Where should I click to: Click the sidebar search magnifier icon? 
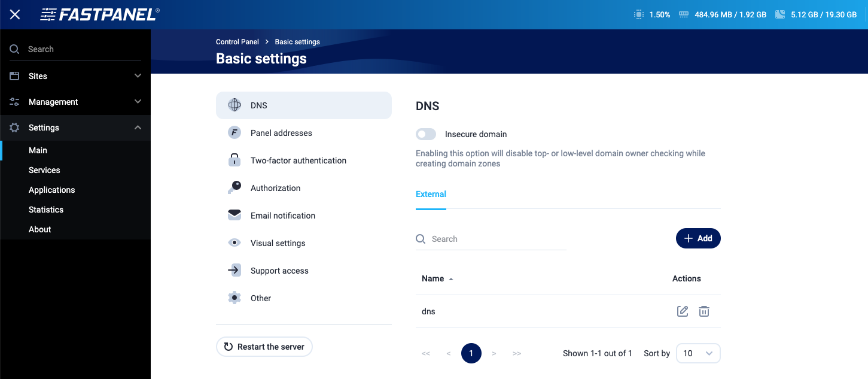[14, 49]
